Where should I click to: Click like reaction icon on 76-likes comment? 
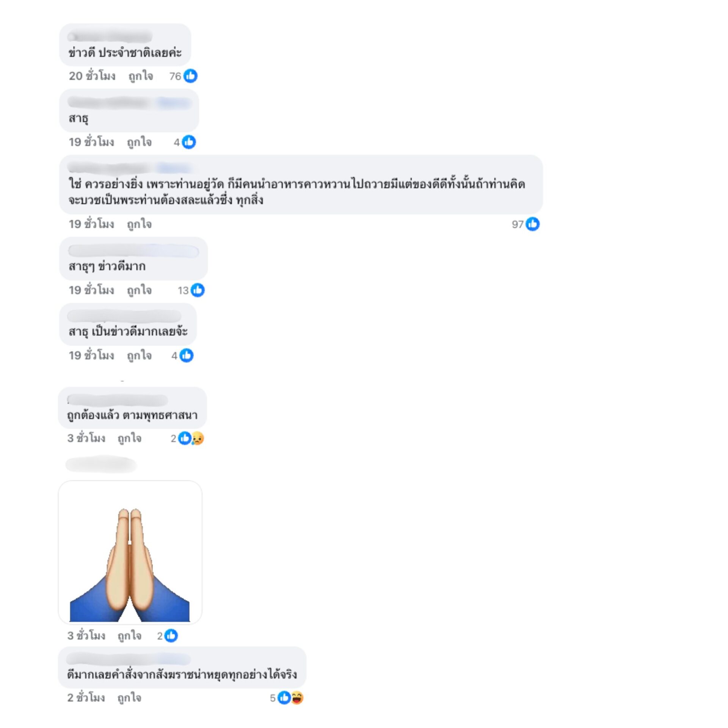point(190,76)
